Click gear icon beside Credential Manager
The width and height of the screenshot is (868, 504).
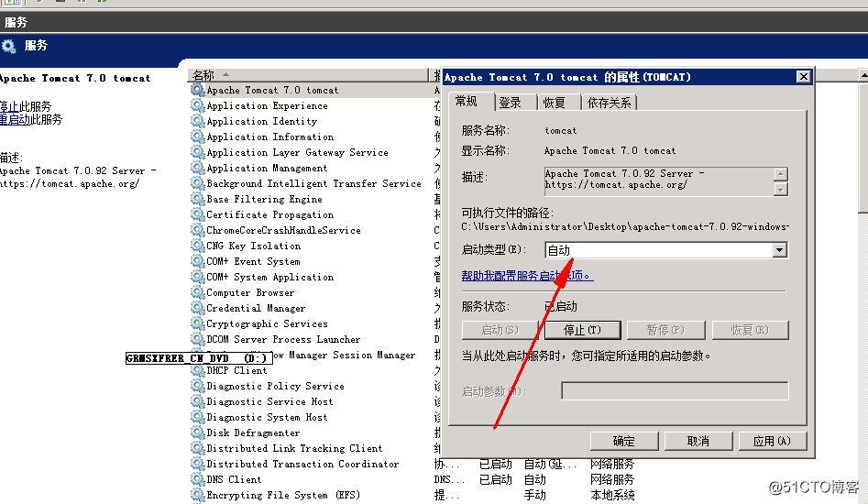tap(198, 308)
